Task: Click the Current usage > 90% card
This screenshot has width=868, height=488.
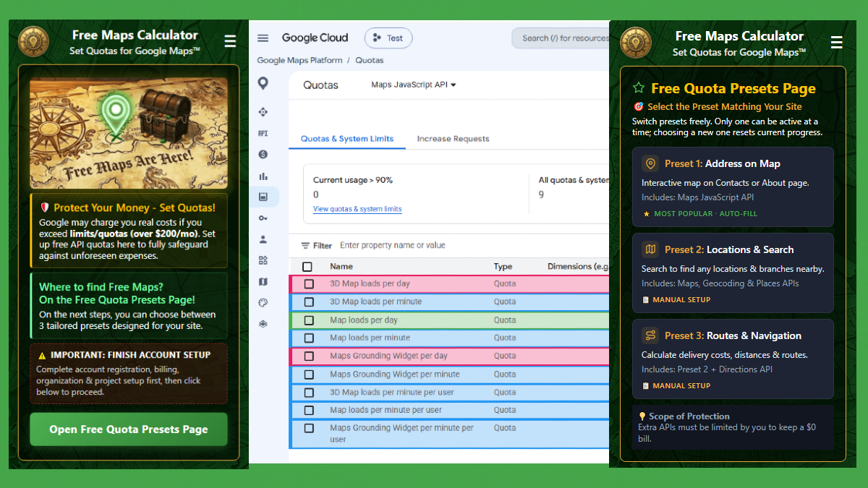Action: (415, 194)
